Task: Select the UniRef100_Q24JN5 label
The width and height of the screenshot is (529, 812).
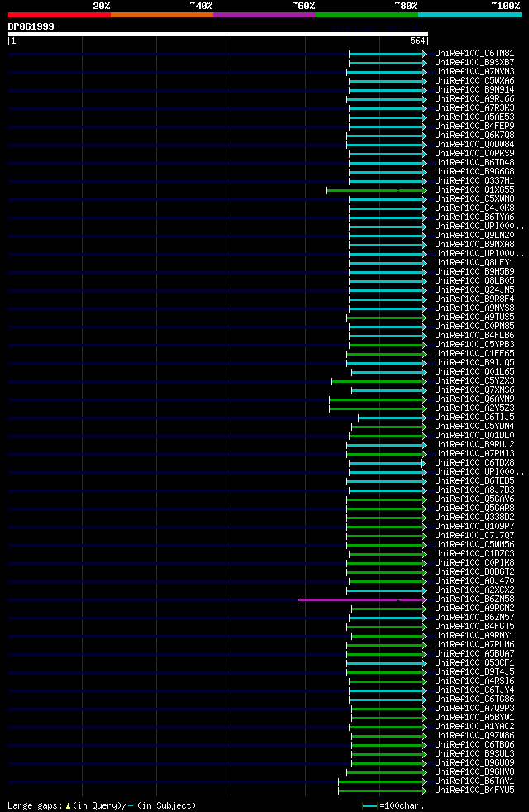Action: point(474,290)
